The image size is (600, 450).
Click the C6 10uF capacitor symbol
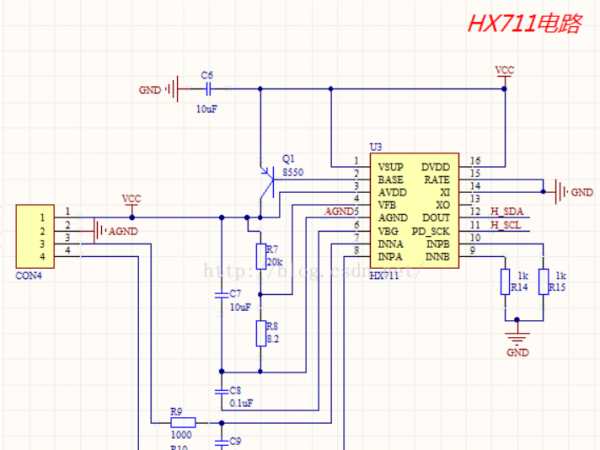(x=206, y=89)
